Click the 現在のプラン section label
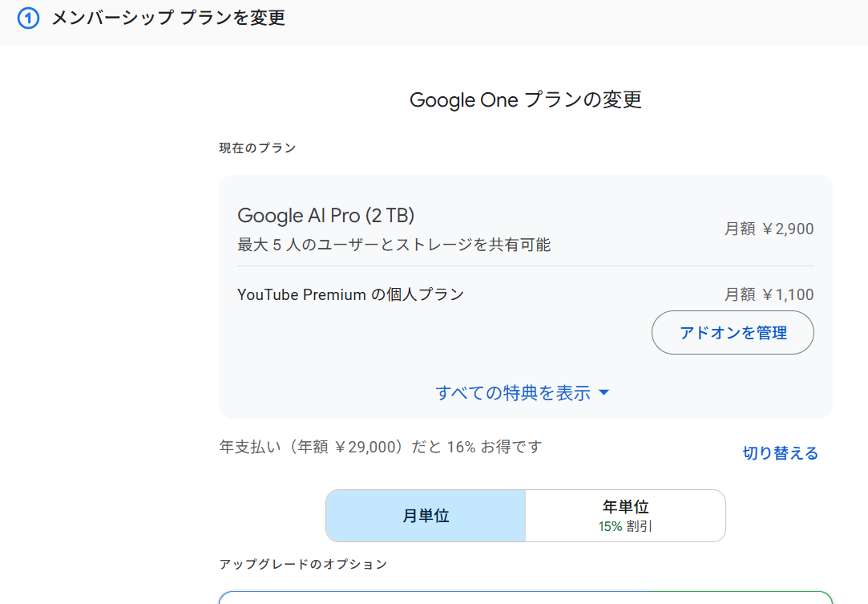 click(257, 148)
